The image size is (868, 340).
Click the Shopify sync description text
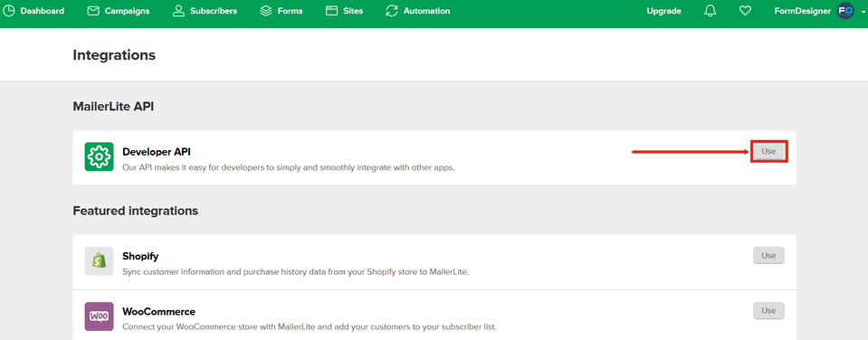click(296, 271)
